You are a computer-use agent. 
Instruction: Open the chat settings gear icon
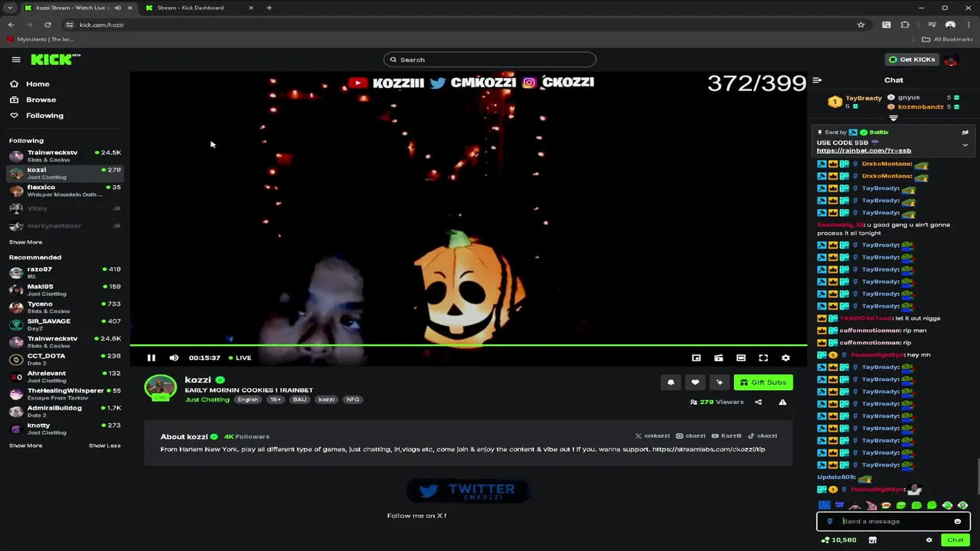(x=929, y=540)
